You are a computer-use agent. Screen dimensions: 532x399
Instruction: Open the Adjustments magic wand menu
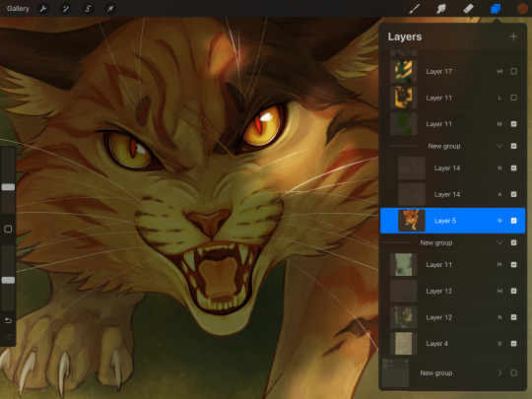coord(65,9)
